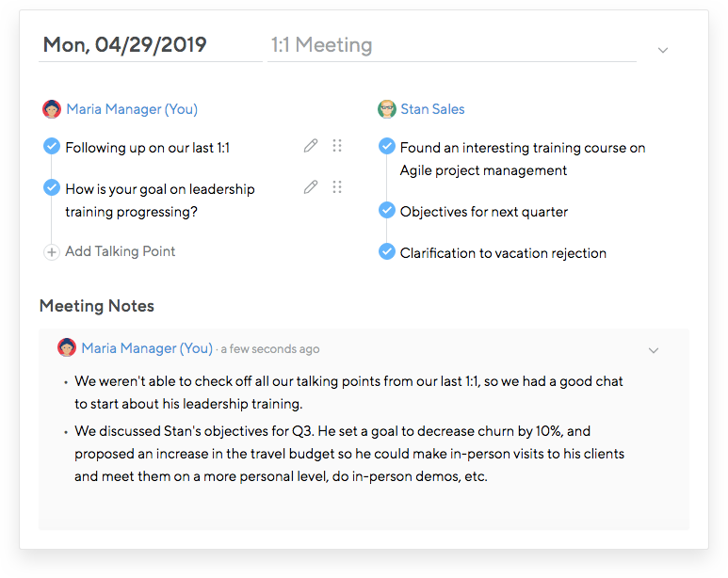Click the date field Mon, 04/29/2019
This screenshot has height=578, width=728.
125,45
